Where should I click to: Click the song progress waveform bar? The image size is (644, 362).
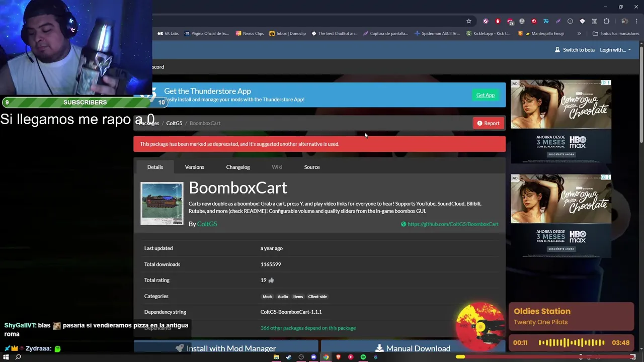572,343
